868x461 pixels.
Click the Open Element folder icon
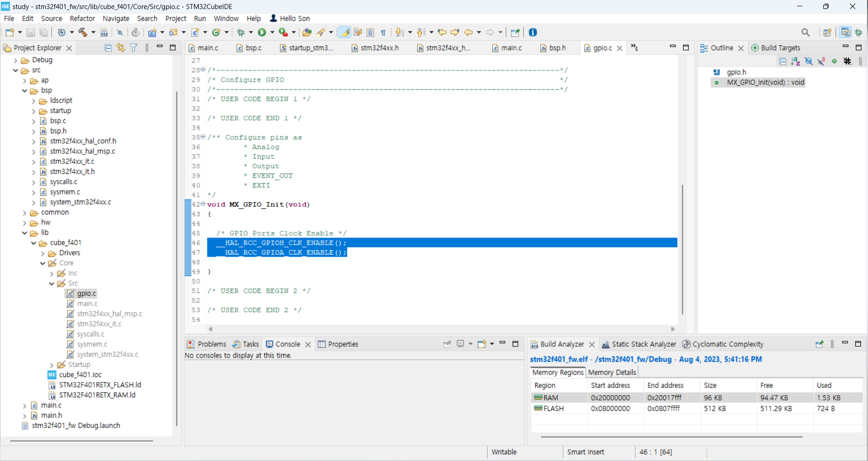(x=307, y=33)
